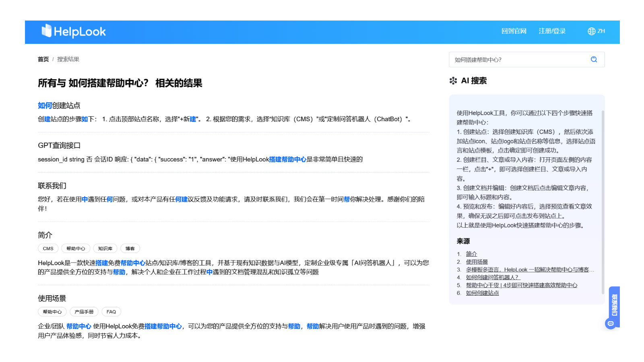Open the 使用场景 result title

(x=52, y=298)
